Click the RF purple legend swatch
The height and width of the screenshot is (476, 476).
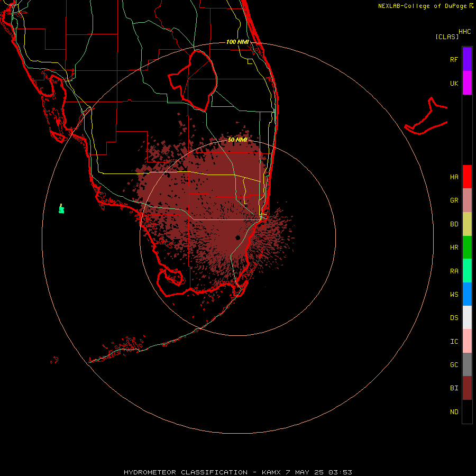(x=467, y=59)
